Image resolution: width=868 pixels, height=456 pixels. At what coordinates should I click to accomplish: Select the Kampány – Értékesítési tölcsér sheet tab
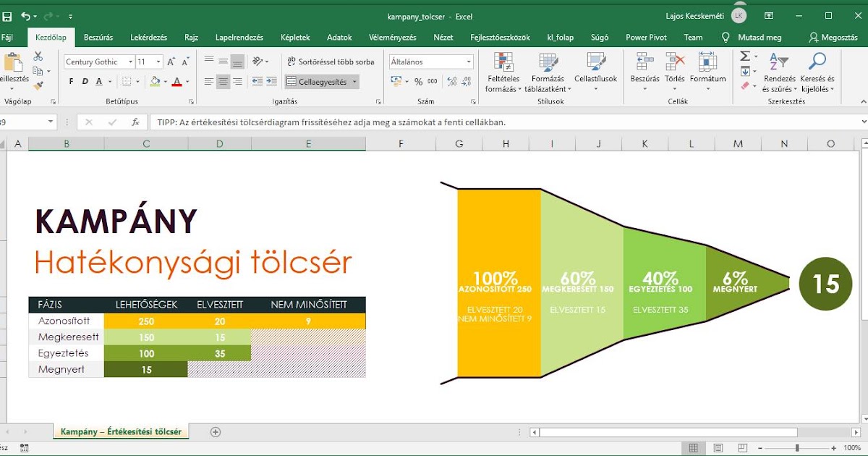pyautogui.click(x=119, y=431)
